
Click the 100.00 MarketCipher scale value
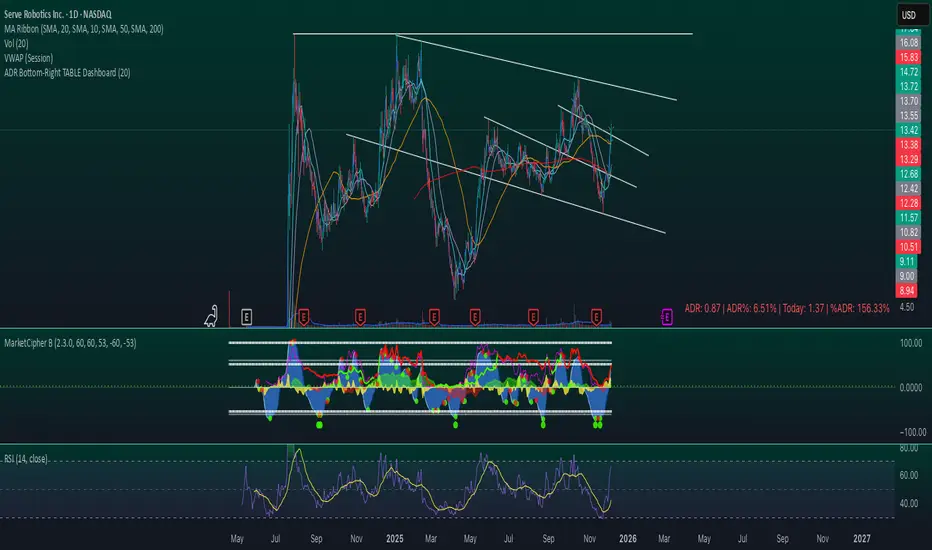click(911, 343)
